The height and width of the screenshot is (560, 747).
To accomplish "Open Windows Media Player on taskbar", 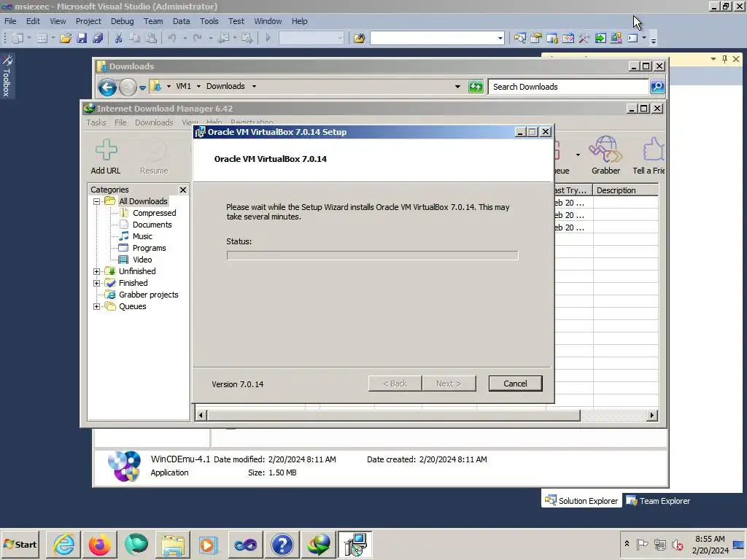I will click(209, 544).
